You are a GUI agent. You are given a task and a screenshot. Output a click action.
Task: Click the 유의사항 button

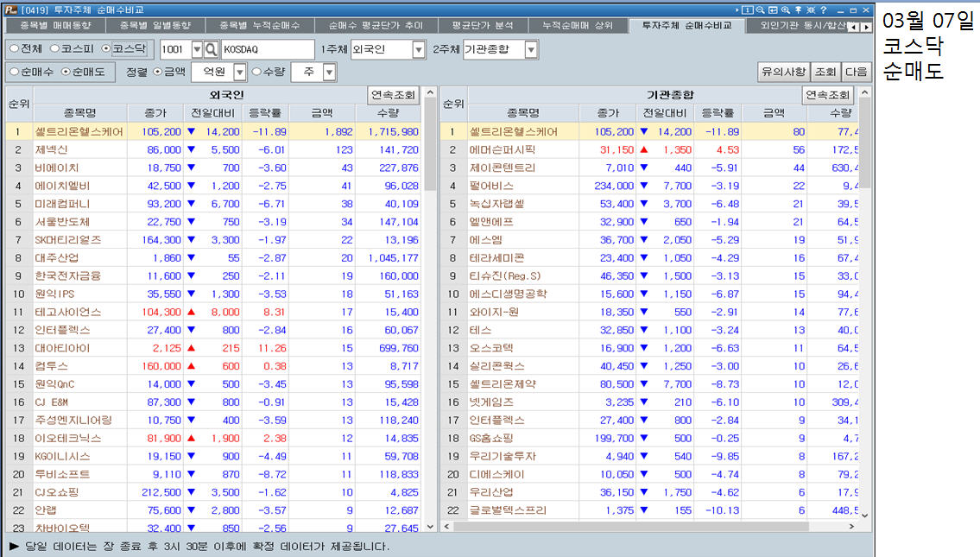782,72
